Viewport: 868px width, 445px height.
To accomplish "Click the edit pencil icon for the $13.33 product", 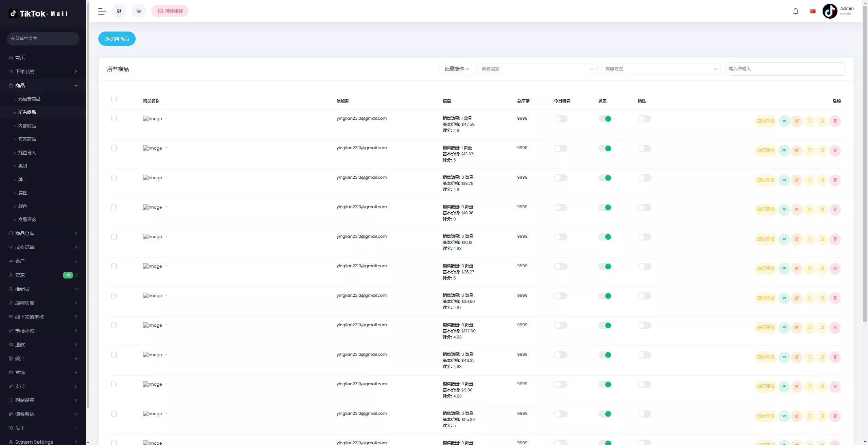I will click(x=796, y=151).
